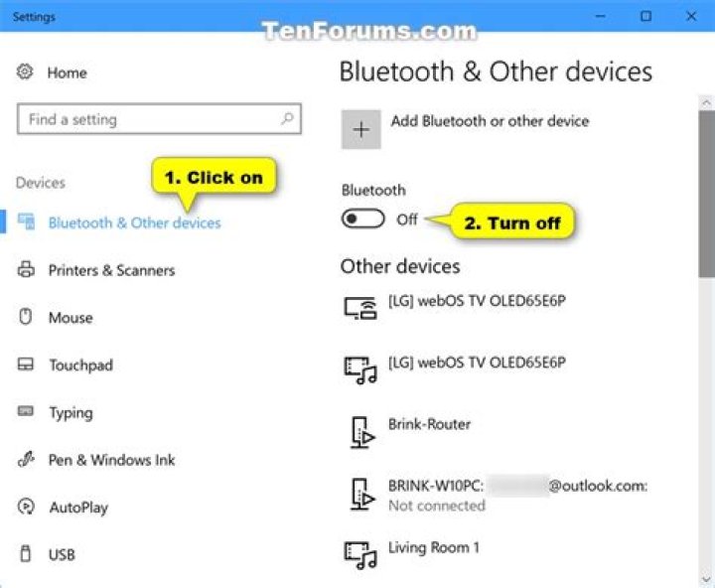Click the plus icon to add a device
Image resolution: width=715 pixels, height=588 pixels.
pos(361,130)
